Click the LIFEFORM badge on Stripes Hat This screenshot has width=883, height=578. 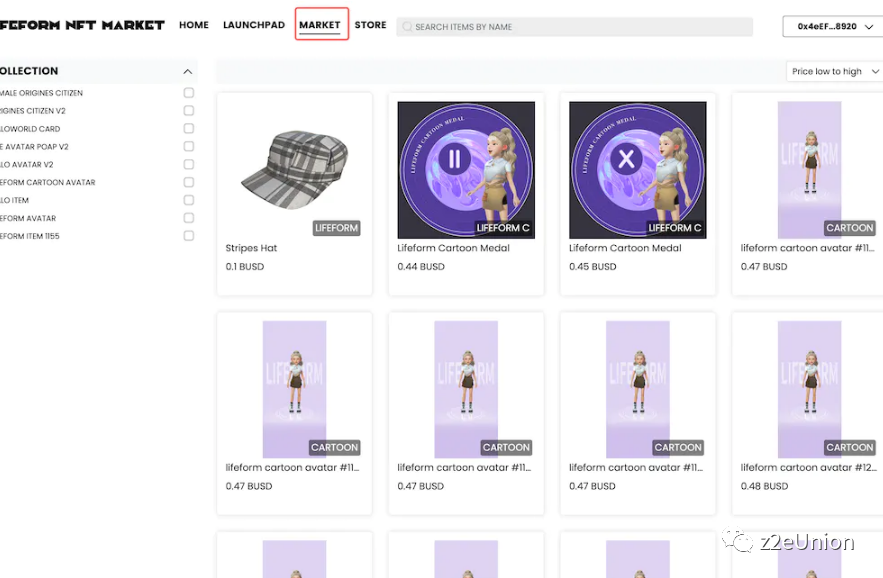[x=336, y=228]
